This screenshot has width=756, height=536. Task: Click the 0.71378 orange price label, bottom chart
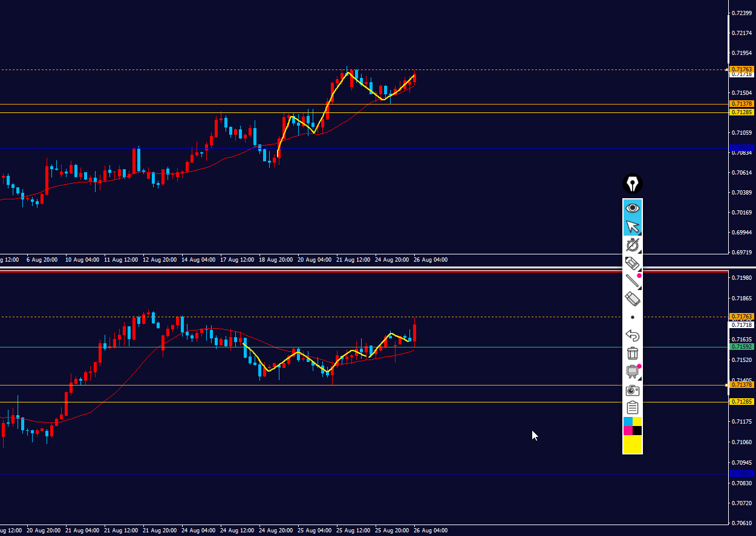pyautogui.click(x=741, y=385)
